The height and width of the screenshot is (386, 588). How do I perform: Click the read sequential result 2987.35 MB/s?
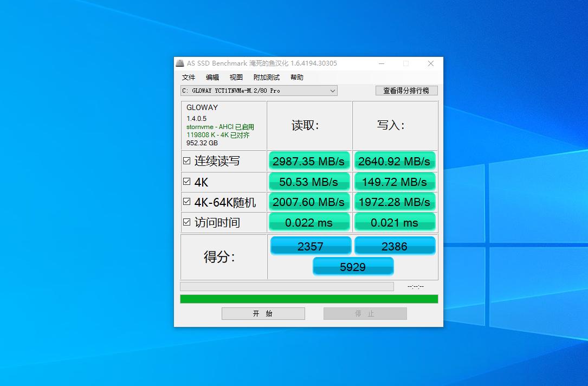pyautogui.click(x=309, y=160)
